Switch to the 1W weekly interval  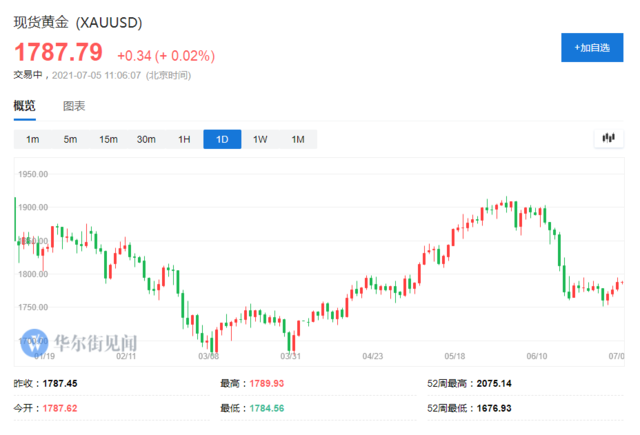tap(260, 139)
